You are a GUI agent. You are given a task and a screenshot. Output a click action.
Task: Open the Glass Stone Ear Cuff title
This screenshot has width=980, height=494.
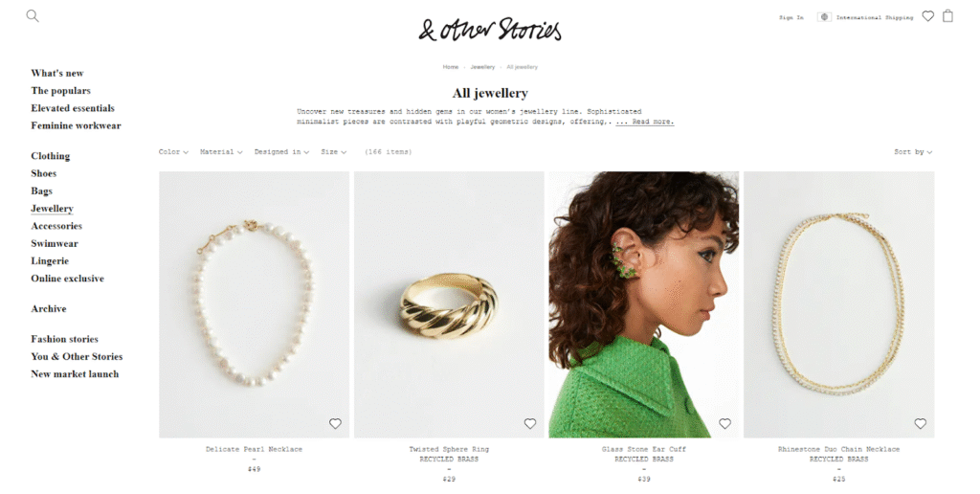point(644,449)
